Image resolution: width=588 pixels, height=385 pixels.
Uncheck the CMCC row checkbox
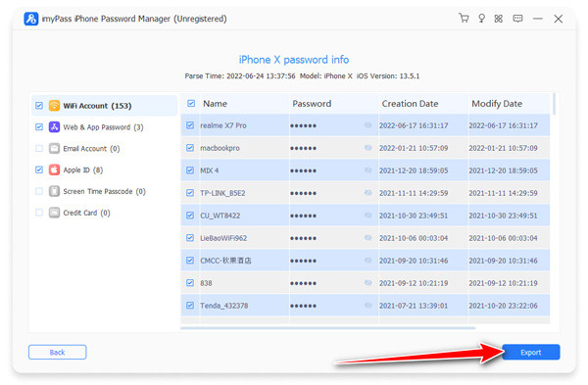[190, 261]
